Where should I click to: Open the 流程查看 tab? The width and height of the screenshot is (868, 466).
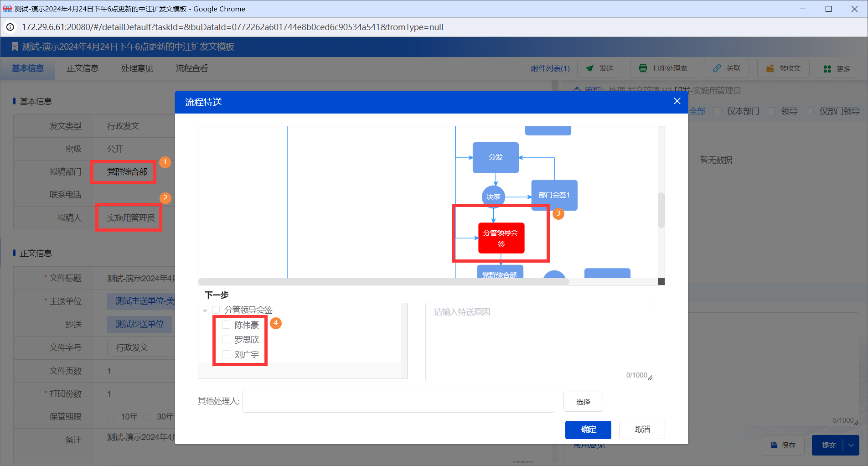point(192,68)
